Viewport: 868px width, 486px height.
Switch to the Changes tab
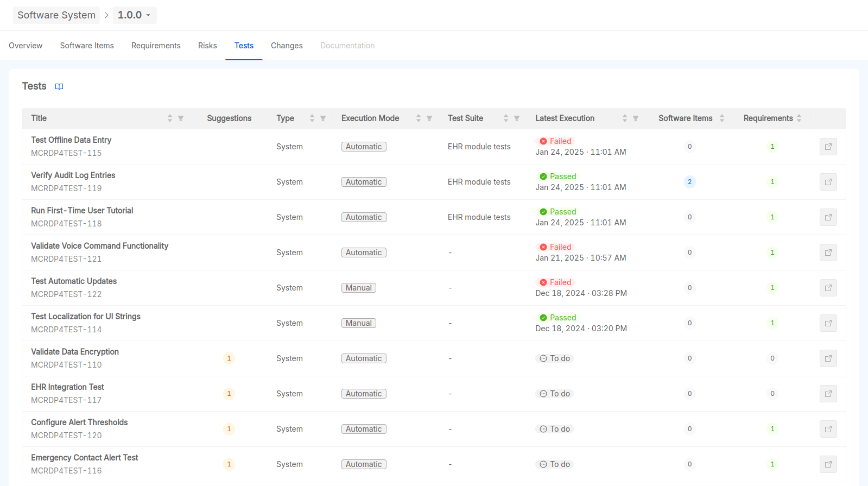pos(287,46)
